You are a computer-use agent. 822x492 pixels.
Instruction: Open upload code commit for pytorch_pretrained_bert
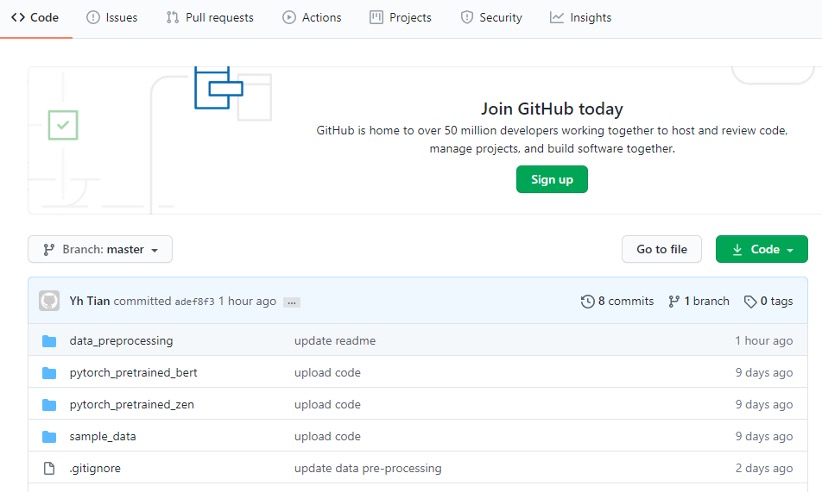[x=327, y=373]
